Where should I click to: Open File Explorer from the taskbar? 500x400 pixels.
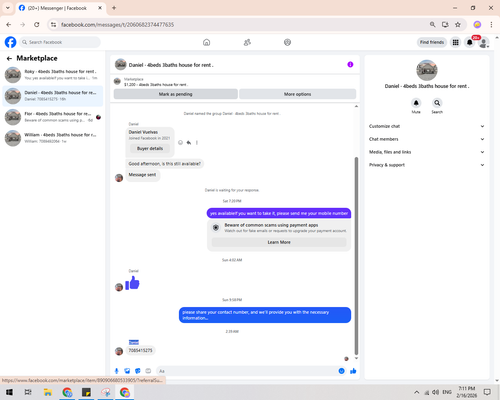48,392
